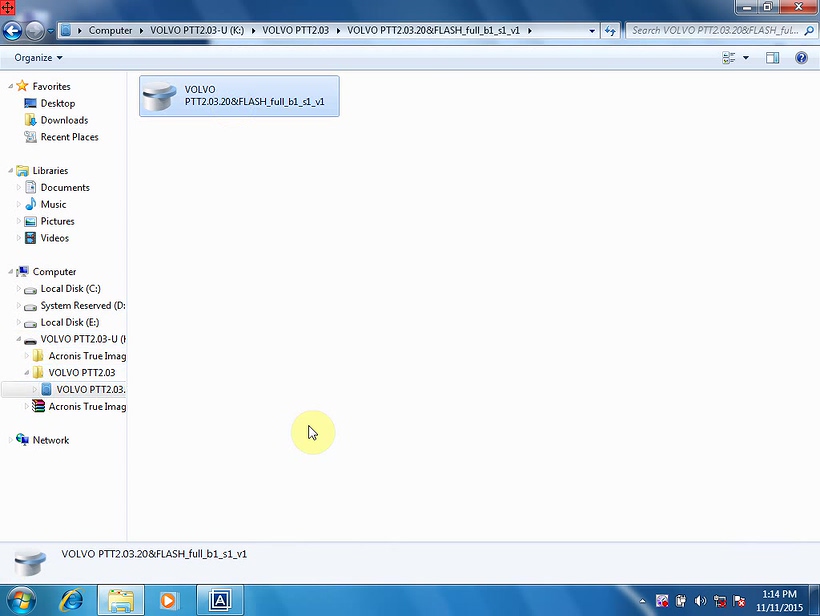This screenshot has height=616, width=820.
Task: Launch Internet Explorer from taskbar
Action: [x=71, y=600]
